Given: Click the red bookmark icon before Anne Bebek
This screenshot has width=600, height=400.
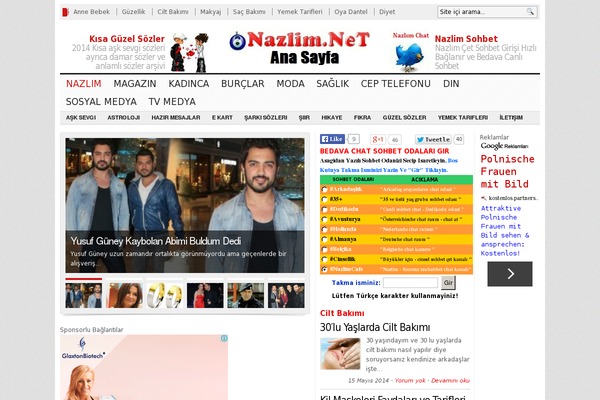Looking at the screenshot, I should (x=65, y=12).
